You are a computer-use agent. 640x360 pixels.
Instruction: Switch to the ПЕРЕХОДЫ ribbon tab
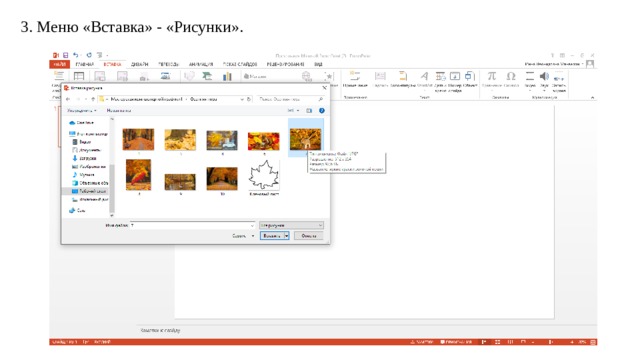point(168,64)
